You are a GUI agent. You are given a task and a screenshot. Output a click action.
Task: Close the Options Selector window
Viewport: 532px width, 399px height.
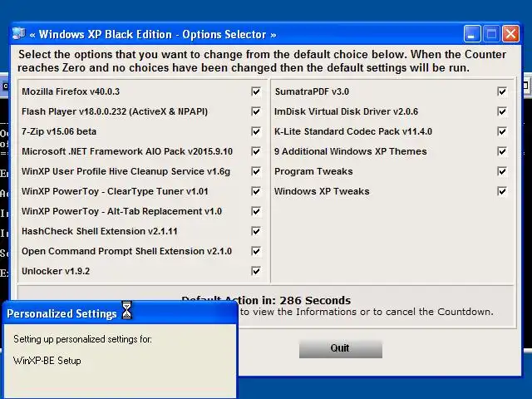510,34
